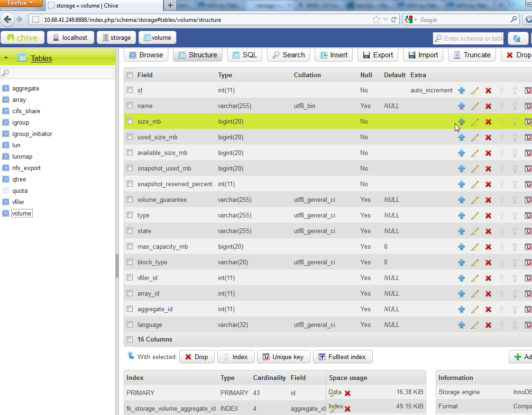Open the Export tab

[378, 55]
